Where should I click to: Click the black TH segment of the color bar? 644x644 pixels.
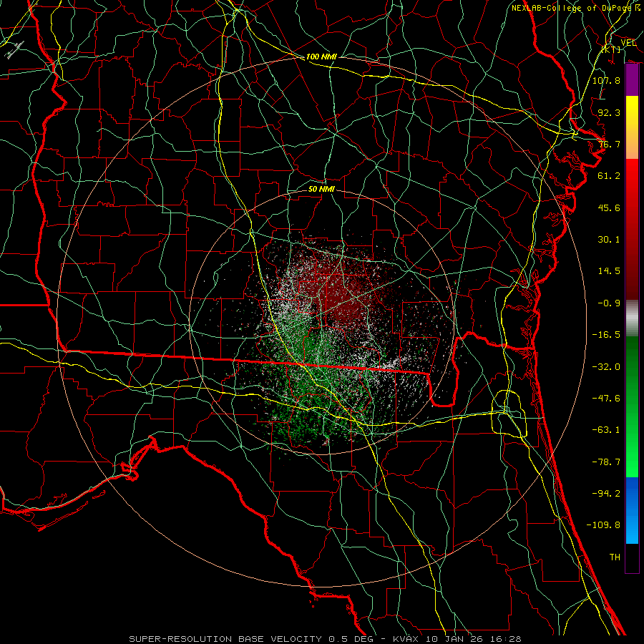[632, 557]
